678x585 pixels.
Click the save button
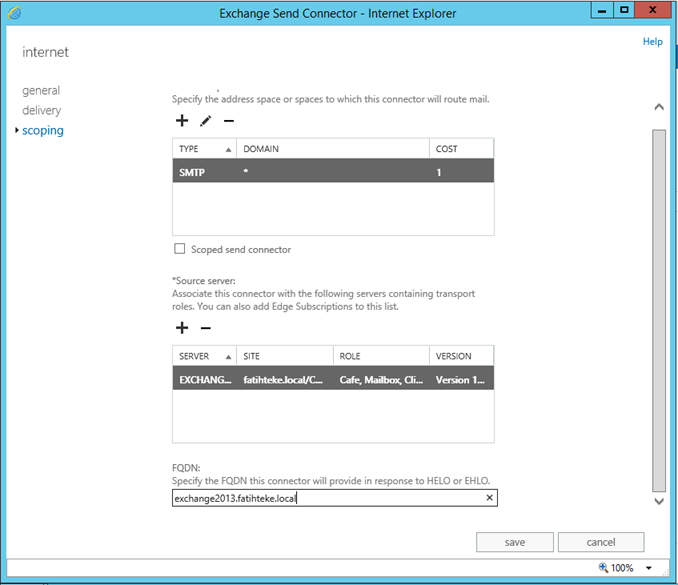[515, 542]
